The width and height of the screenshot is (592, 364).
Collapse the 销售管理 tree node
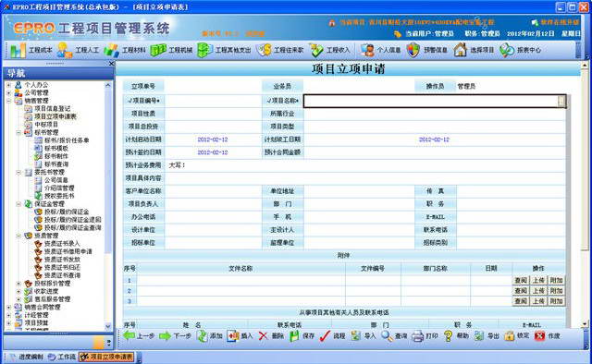click(x=8, y=101)
